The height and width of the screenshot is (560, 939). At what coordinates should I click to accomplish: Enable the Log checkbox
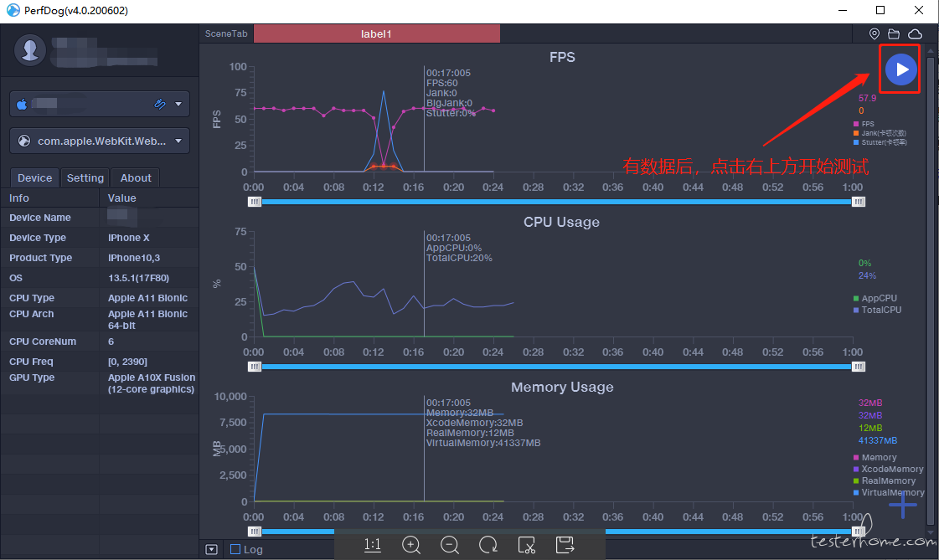coord(235,549)
